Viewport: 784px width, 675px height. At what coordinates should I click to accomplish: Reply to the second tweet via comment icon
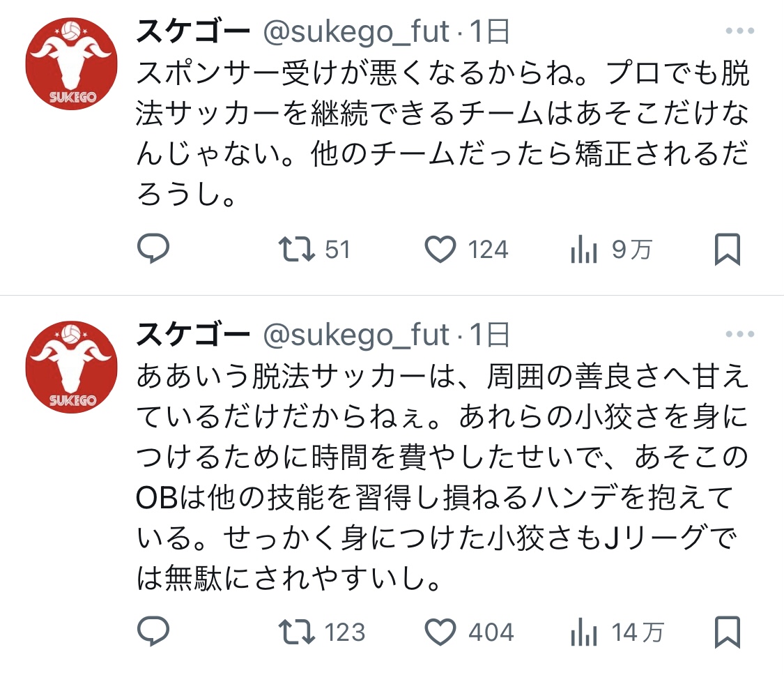[x=153, y=631]
